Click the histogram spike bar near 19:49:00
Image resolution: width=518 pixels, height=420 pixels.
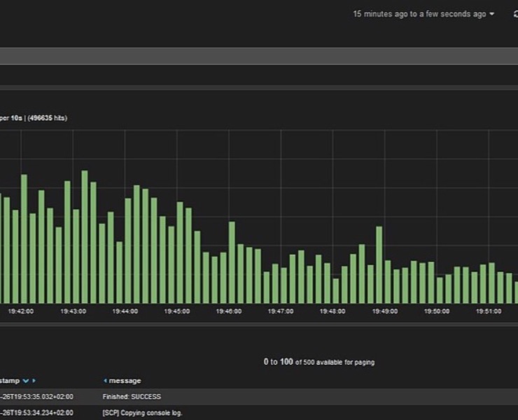(379, 265)
